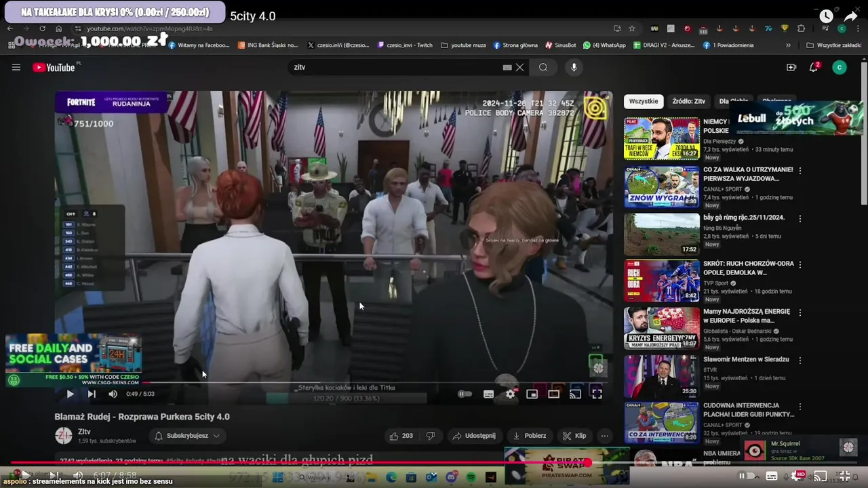This screenshot has height=488, width=868.
Task: Start voice search with the microphone icon
Action: click(x=574, y=67)
